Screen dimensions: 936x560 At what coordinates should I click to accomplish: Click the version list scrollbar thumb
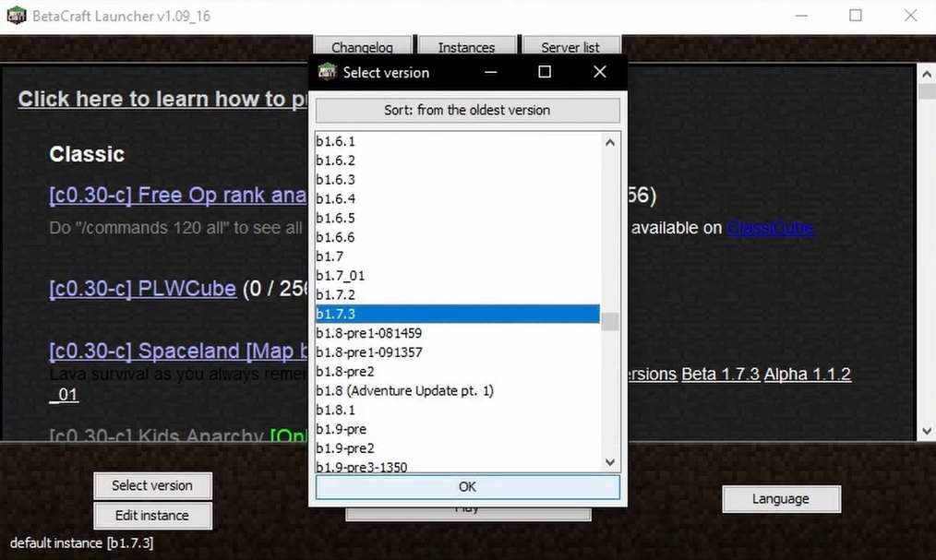[610, 322]
